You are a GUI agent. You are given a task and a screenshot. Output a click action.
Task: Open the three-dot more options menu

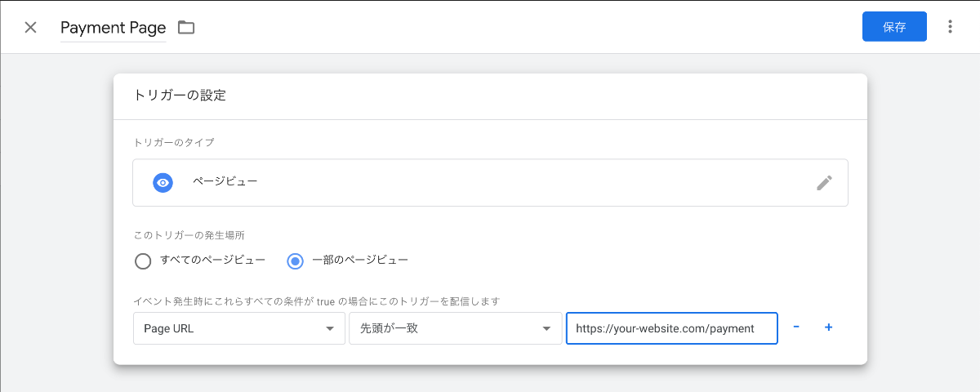pos(950,27)
